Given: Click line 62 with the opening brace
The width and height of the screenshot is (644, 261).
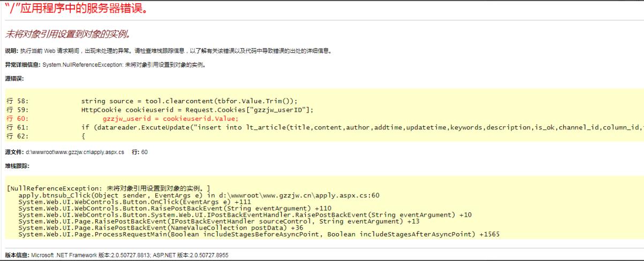Looking at the screenshot, I should [83, 136].
